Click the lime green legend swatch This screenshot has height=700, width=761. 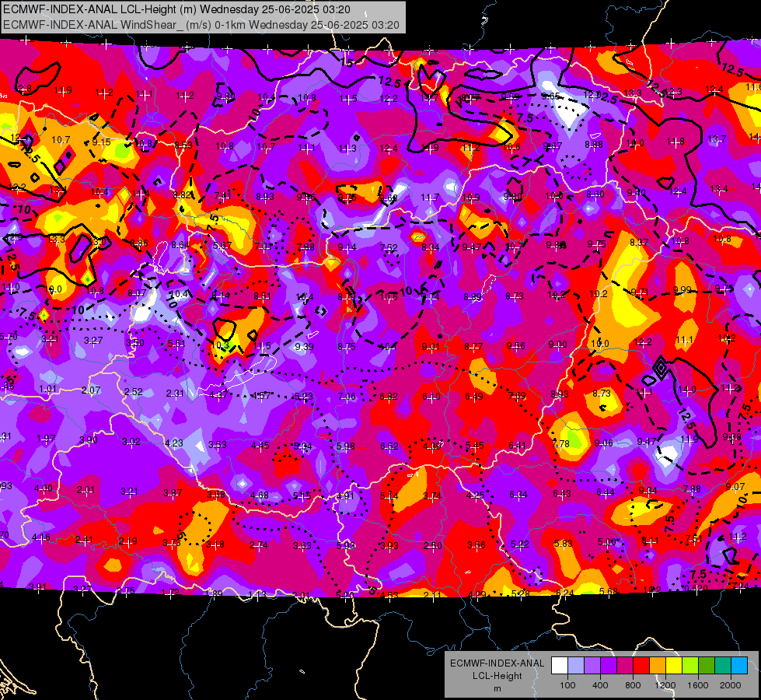[690, 666]
